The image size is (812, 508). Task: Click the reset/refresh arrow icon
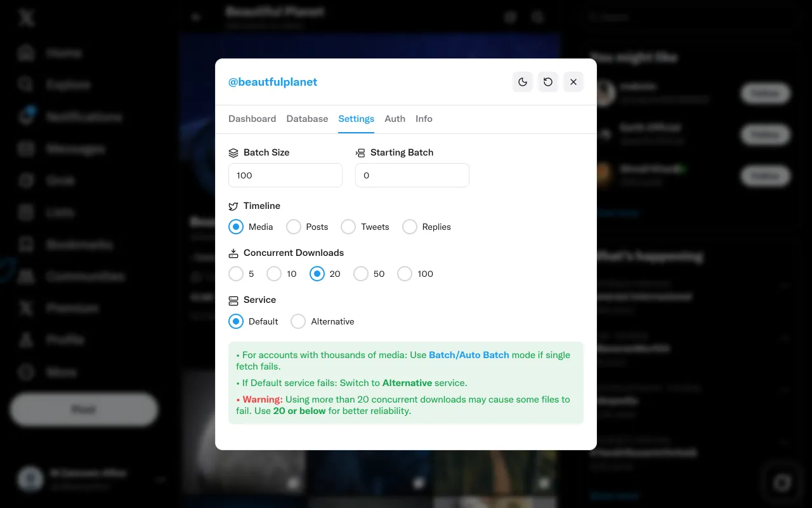point(548,82)
